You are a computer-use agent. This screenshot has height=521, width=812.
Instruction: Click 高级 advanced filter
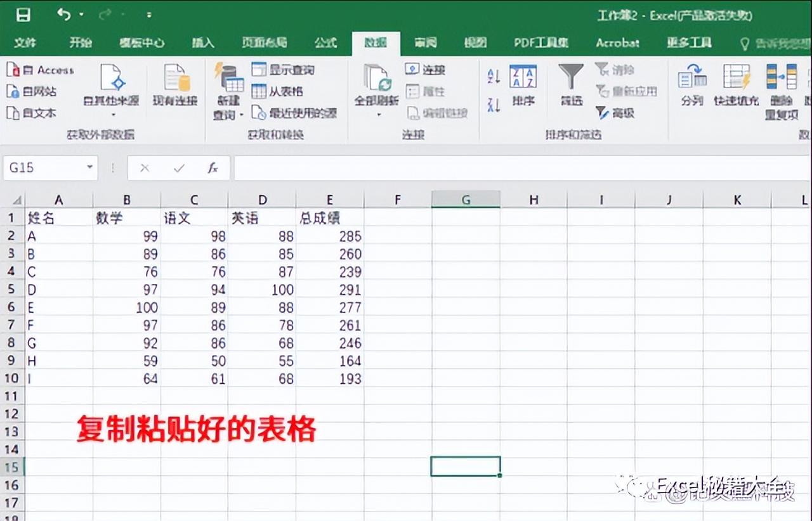click(615, 113)
